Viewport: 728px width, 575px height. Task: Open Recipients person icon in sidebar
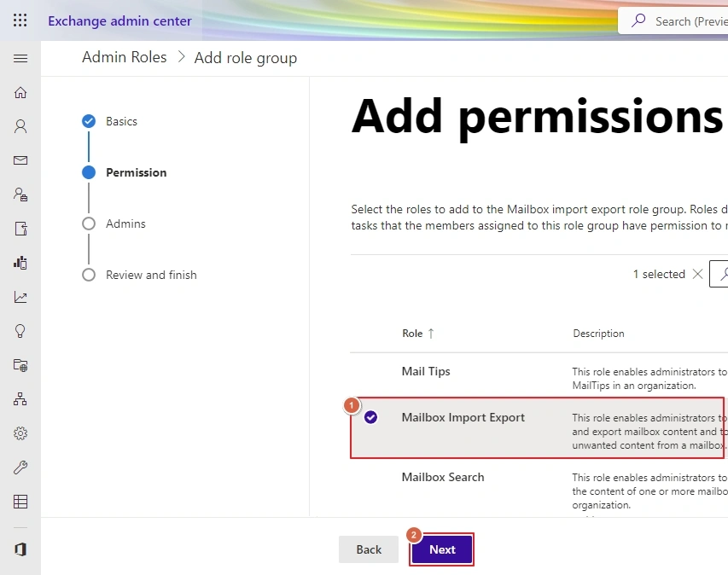[20, 126]
